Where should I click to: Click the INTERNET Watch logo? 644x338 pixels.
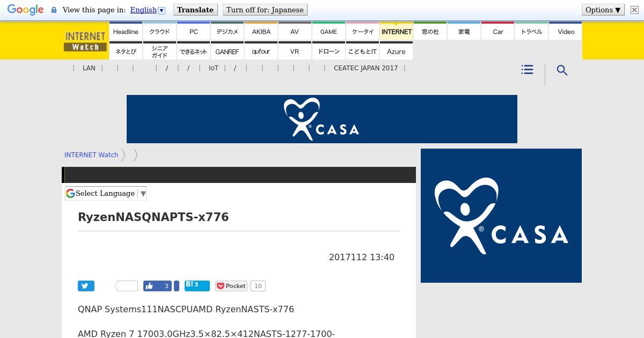pos(85,41)
